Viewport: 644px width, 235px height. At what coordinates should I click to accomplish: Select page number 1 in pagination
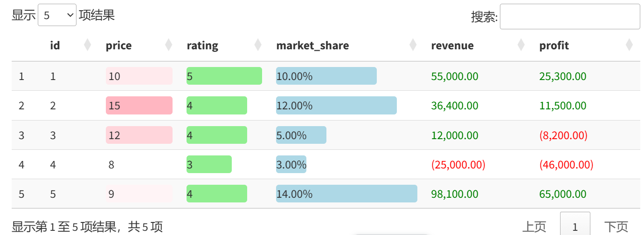575,227
